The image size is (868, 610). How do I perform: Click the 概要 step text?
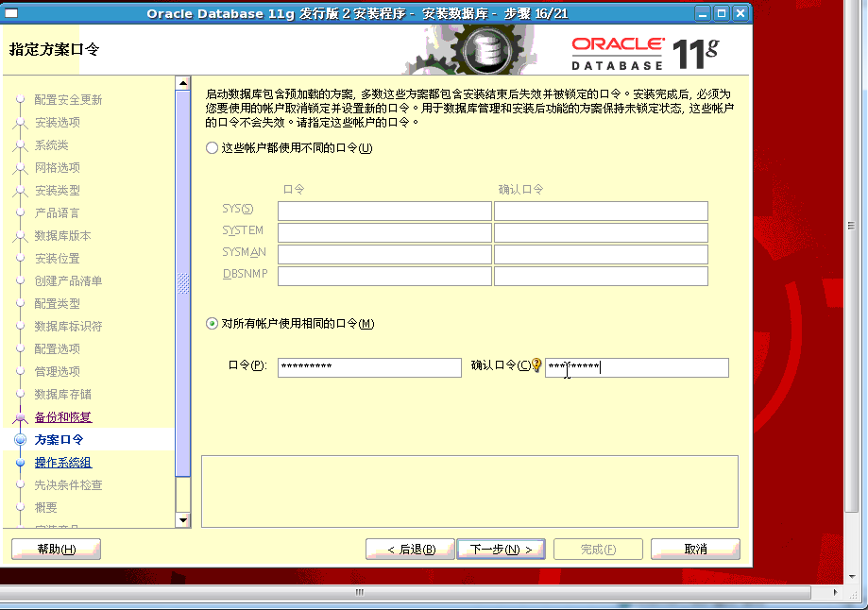coord(46,508)
